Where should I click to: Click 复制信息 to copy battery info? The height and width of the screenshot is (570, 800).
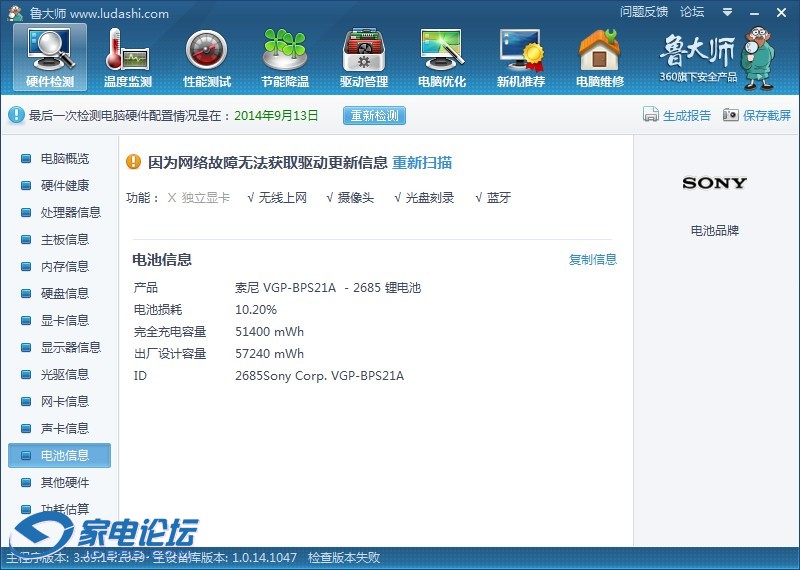pyautogui.click(x=593, y=260)
